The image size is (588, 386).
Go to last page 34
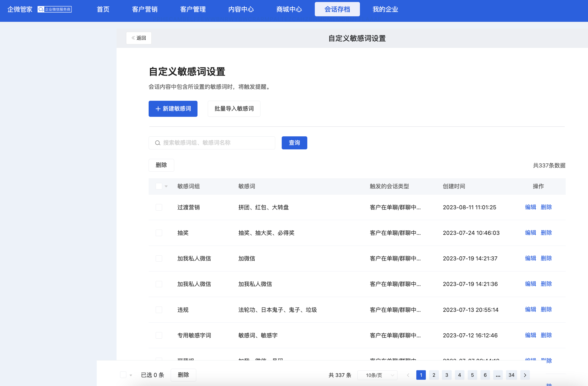pyautogui.click(x=512, y=375)
